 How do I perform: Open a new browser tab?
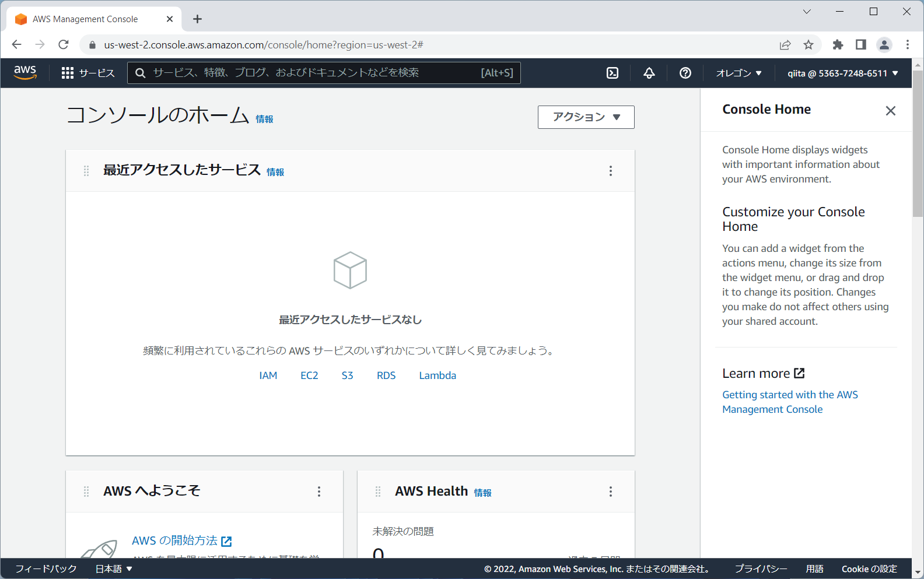pyautogui.click(x=198, y=19)
